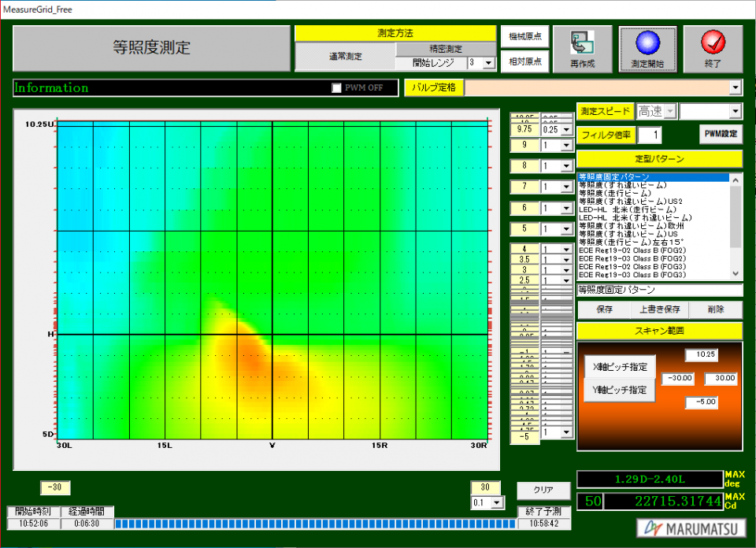This screenshot has width=756, height=548.
Task: Toggle the PWM OFF checkbox
Action: pyautogui.click(x=336, y=87)
